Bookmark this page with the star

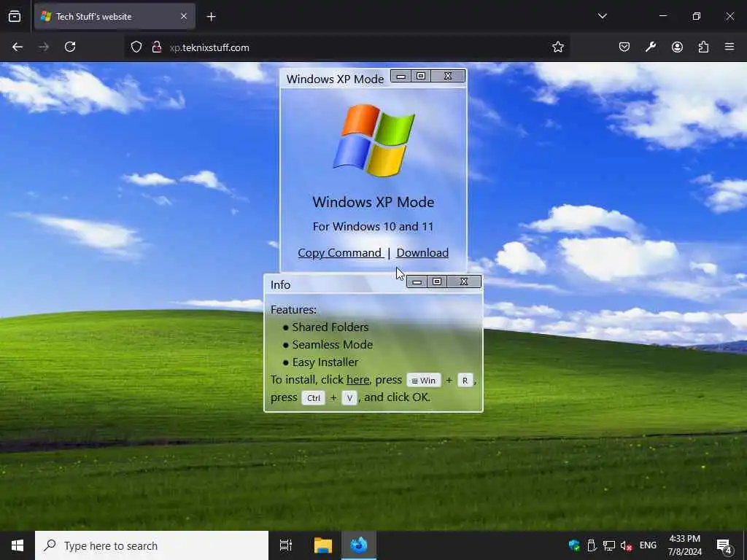tap(558, 47)
